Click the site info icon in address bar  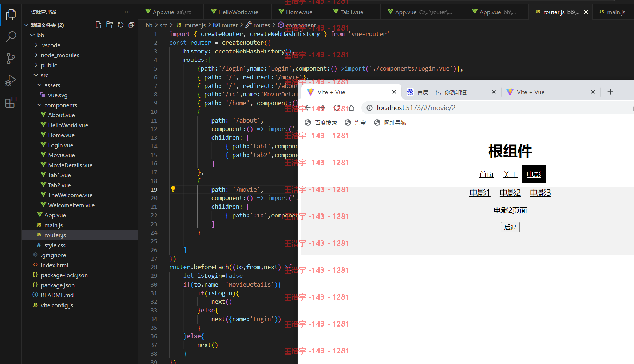(369, 108)
